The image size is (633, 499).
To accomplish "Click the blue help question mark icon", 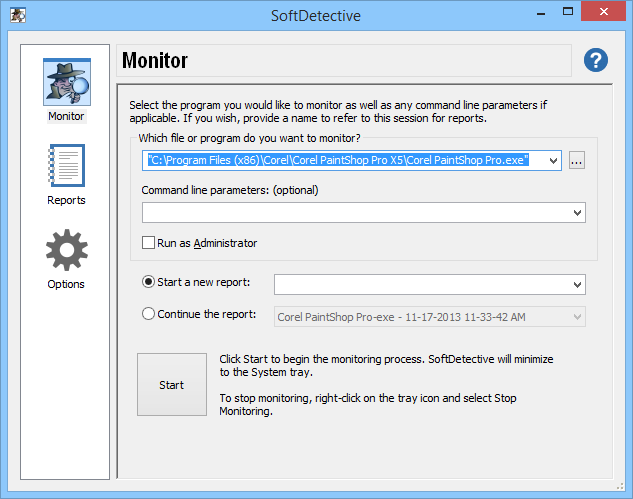I will click(595, 60).
